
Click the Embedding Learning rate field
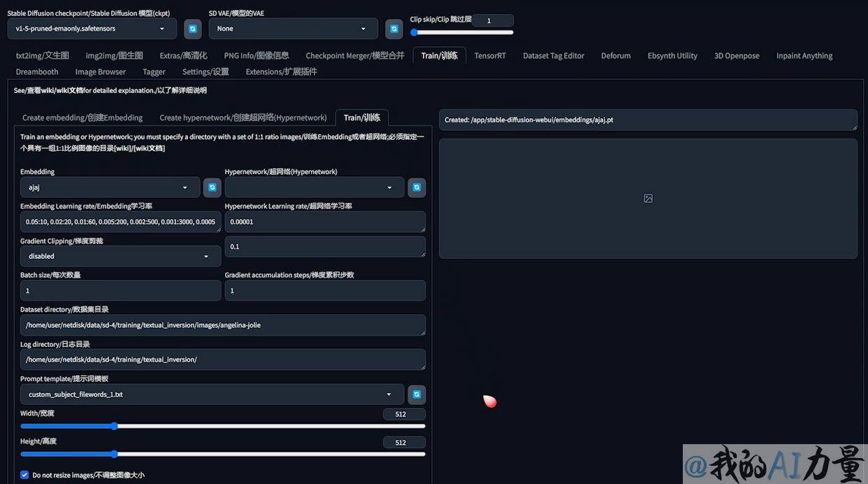point(120,222)
